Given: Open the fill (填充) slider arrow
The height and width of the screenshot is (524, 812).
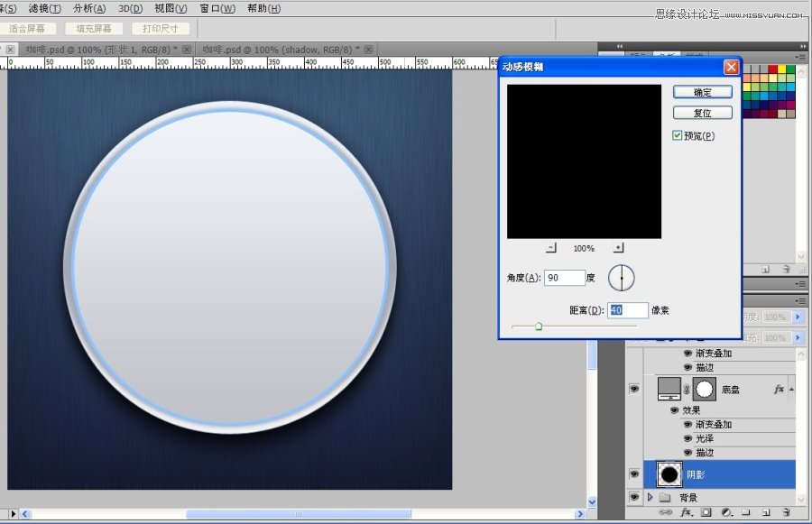Looking at the screenshot, I should click(x=798, y=337).
